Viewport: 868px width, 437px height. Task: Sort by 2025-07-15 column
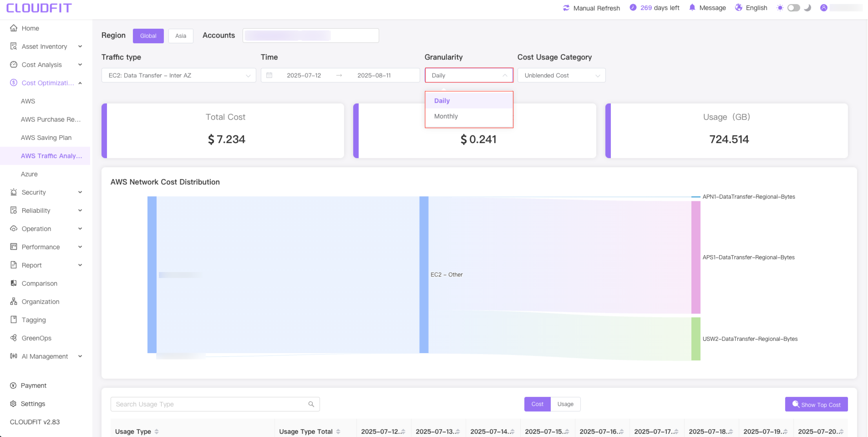(567, 432)
